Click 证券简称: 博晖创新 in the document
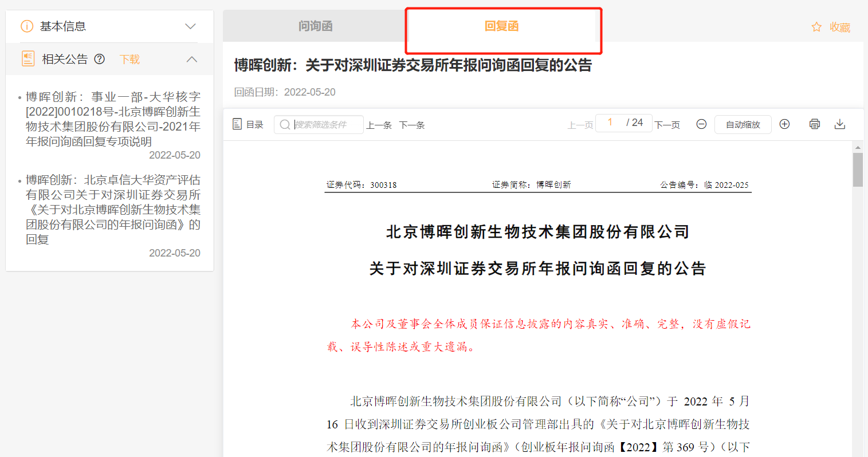The width and height of the screenshot is (868, 457). pyautogui.click(x=531, y=185)
